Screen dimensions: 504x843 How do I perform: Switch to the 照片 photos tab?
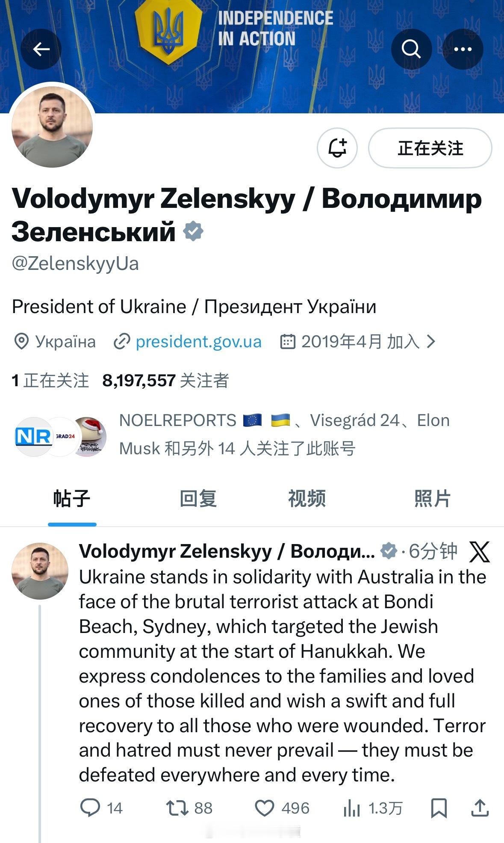point(432,499)
